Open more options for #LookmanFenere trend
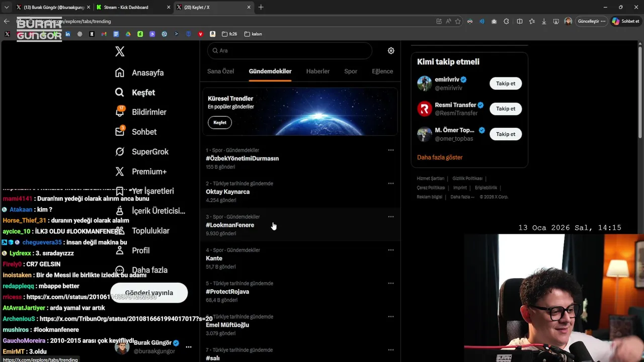The width and height of the screenshot is (644, 362). [391, 217]
